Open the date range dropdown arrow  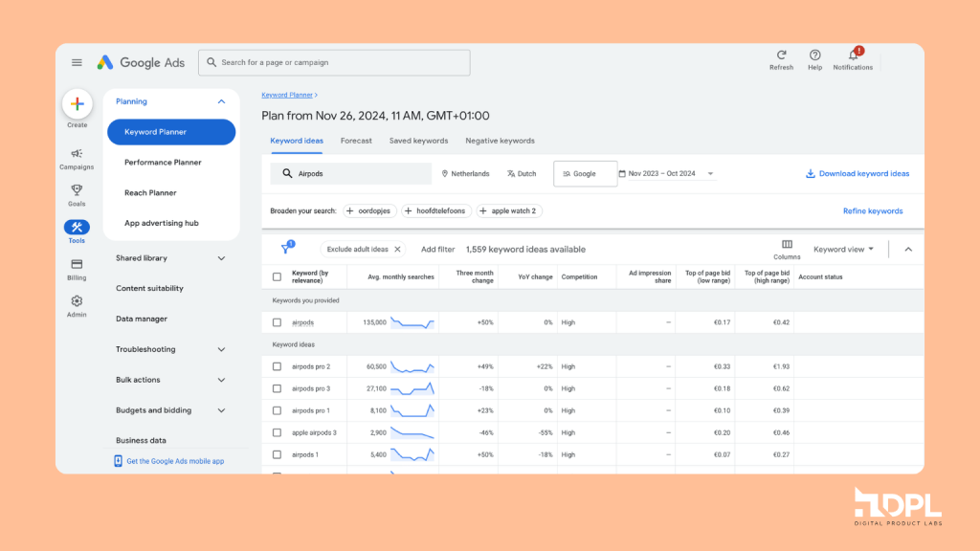tap(711, 174)
